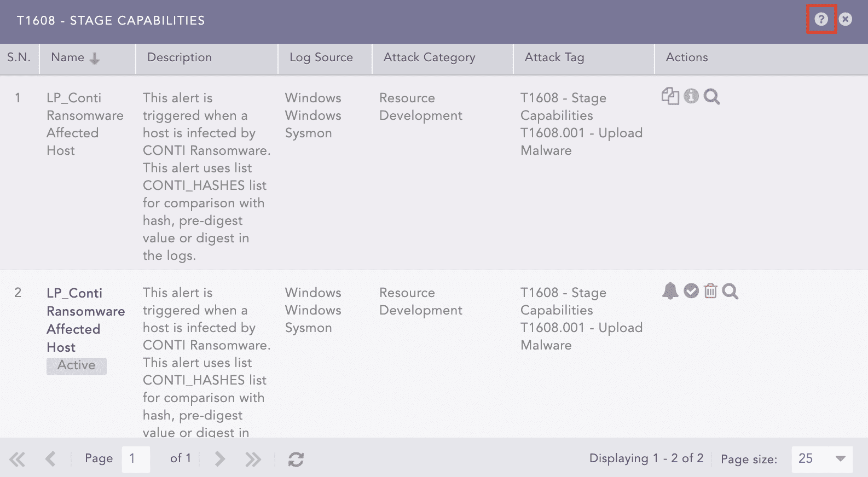The image size is (868, 477).
Task: Refresh the alert list
Action: click(x=296, y=459)
